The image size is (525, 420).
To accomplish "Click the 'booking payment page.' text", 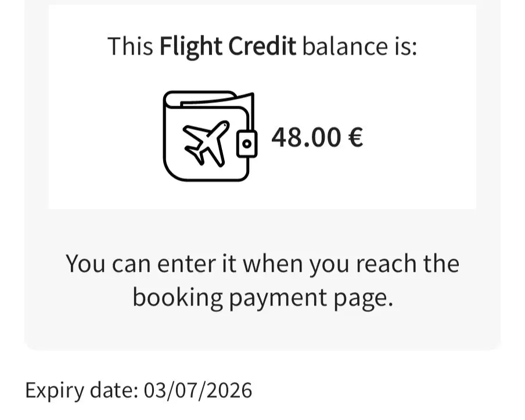I will [263, 298].
